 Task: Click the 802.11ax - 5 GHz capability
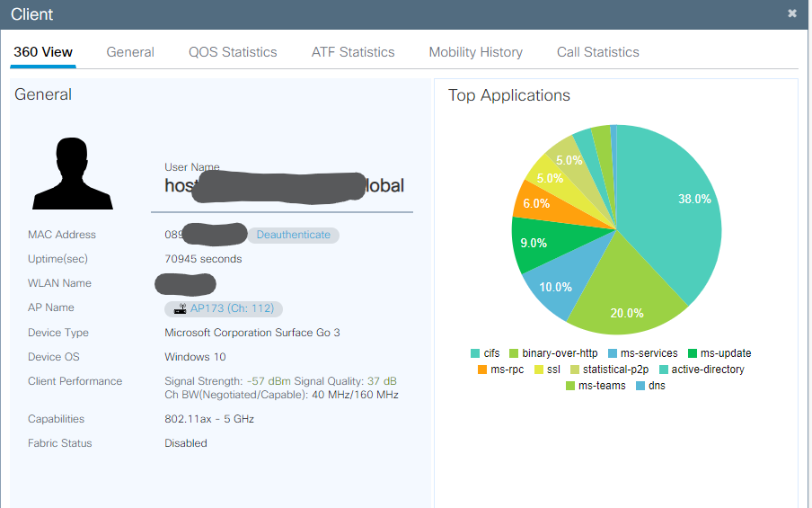tap(209, 419)
